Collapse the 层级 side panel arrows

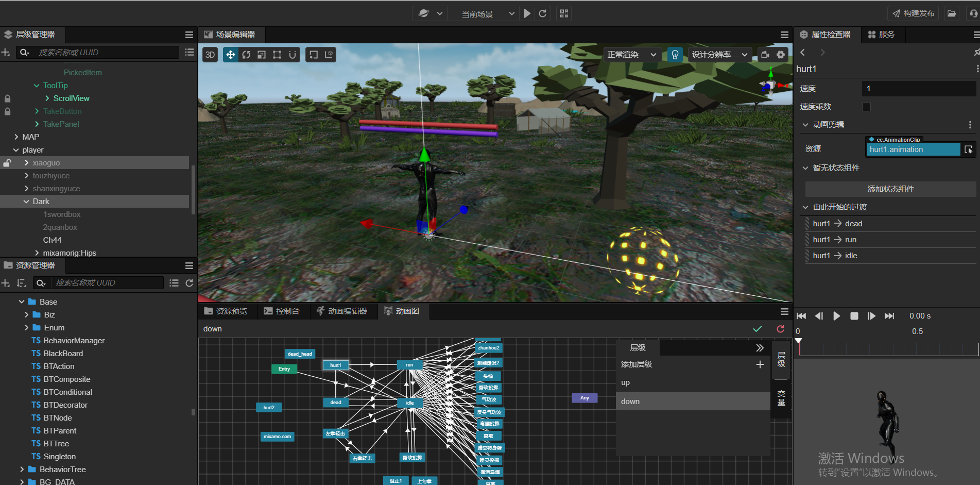coord(760,348)
